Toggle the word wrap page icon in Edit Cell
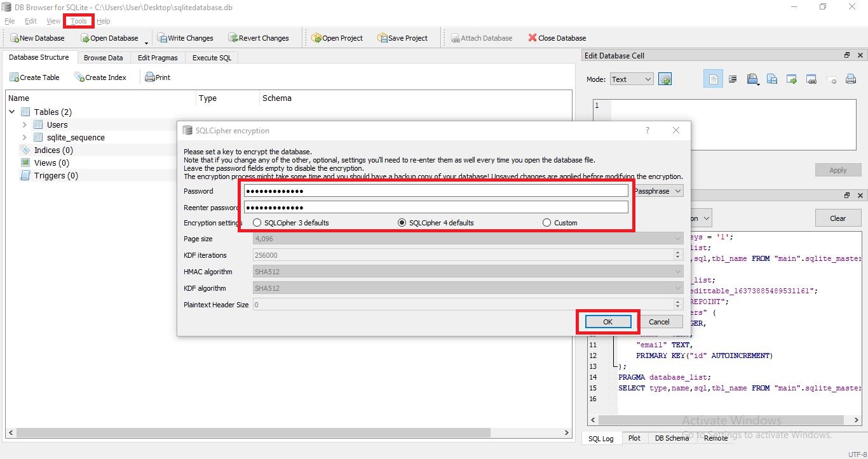868x459 pixels. (713, 79)
